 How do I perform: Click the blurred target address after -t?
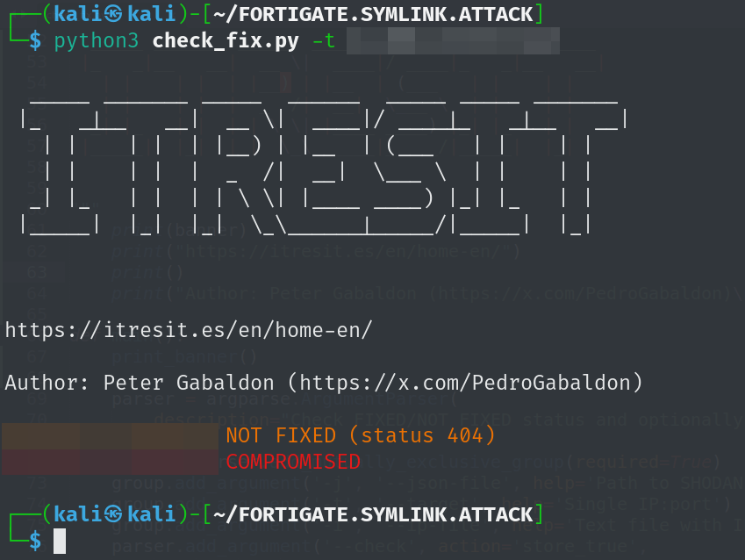tap(452, 40)
